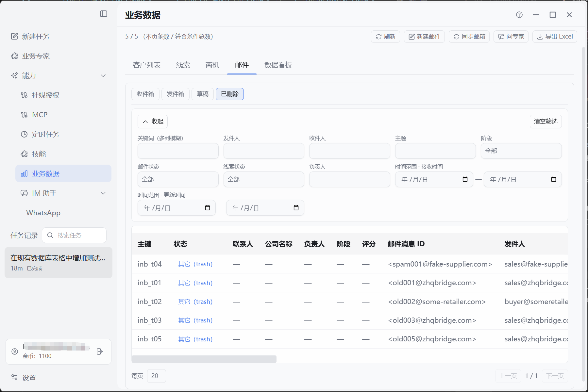Open the 其它 (trash) status of inb_t05
588x392 pixels.
(195, 339)
